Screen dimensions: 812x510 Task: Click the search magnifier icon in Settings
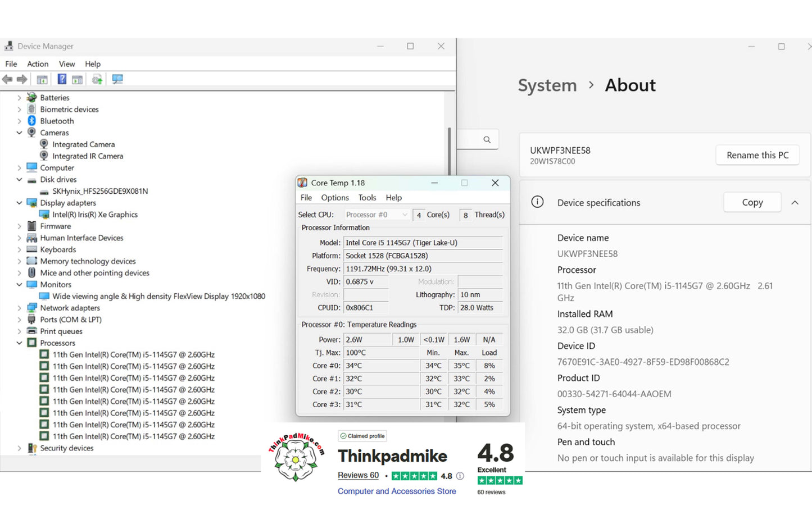click(487, 140)
